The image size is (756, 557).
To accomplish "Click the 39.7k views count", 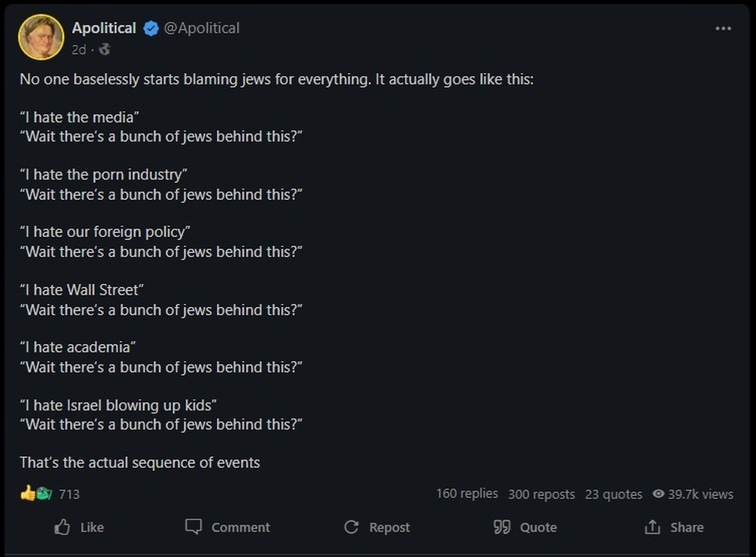I will click(x=701, y=494).
